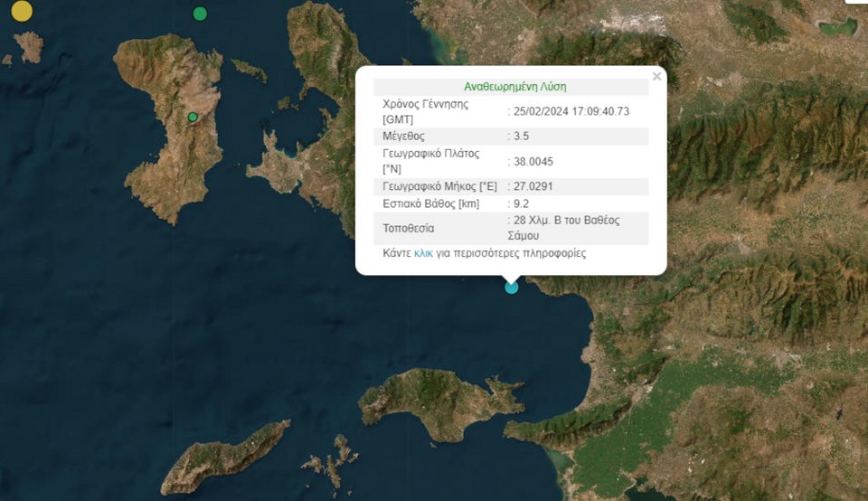Click the origin time value 25/02/2024 17:09:40.73

coord(571,111)
